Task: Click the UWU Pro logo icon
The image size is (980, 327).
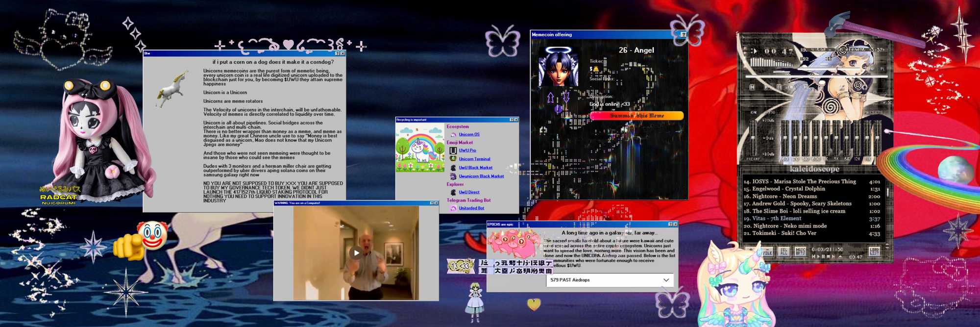Action: tap(453, 151)
